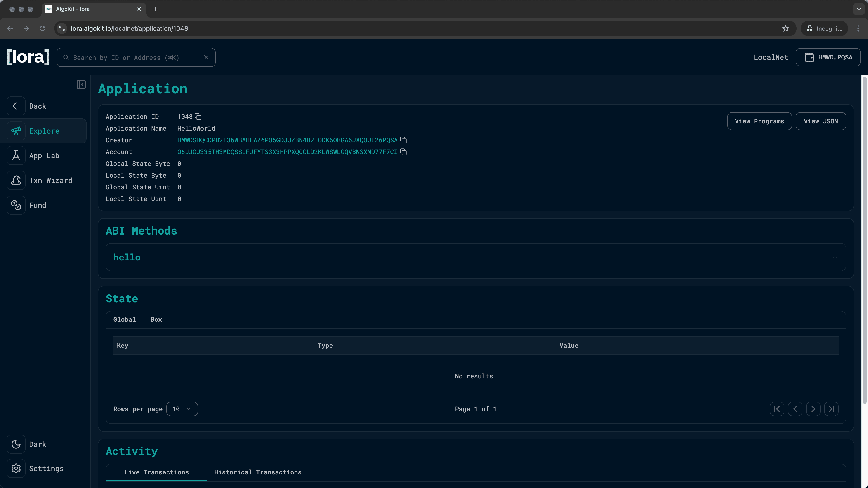Collapse the sidebar panel
This screenshot has height=488, width=868.
[x=81, y=84]
